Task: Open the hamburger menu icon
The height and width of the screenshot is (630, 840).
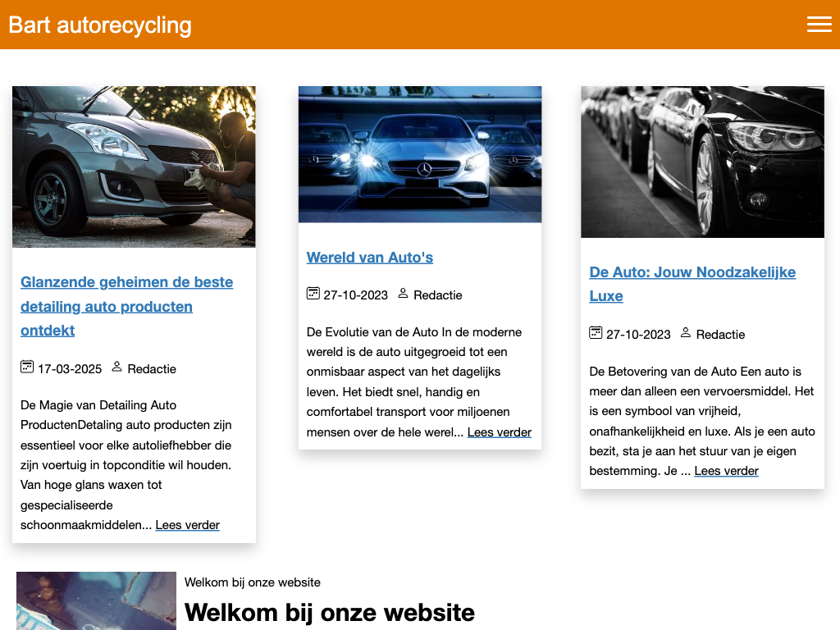Action: (819, 25)
